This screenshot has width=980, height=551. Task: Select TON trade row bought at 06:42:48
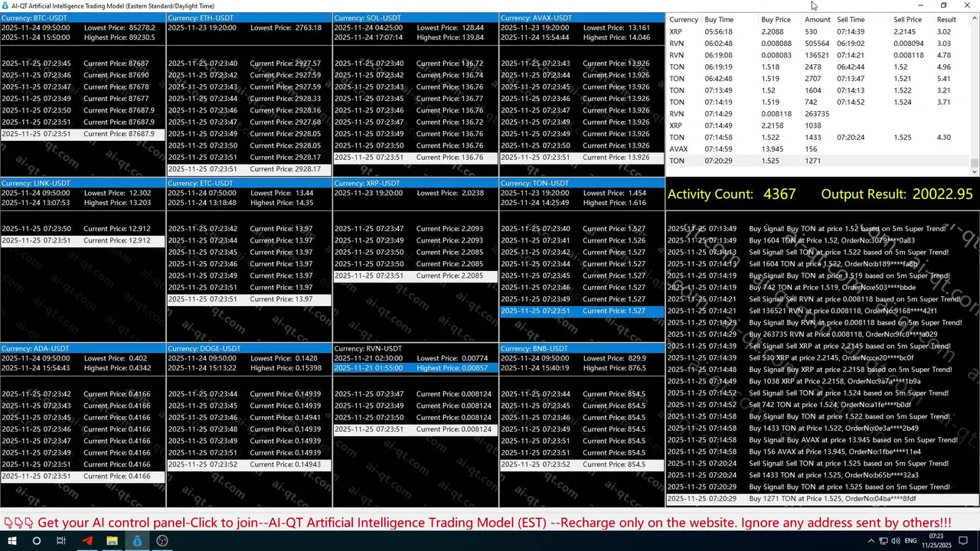pyautogui.click(x=818, y=79)
